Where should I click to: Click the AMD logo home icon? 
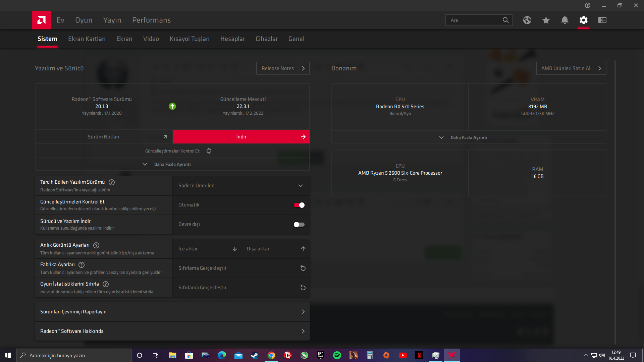pos(42,20)
